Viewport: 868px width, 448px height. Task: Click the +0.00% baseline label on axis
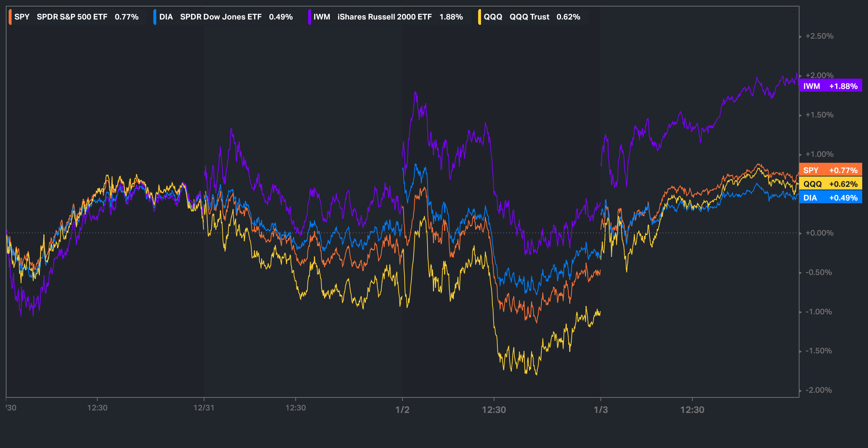(x=819, y=233)
